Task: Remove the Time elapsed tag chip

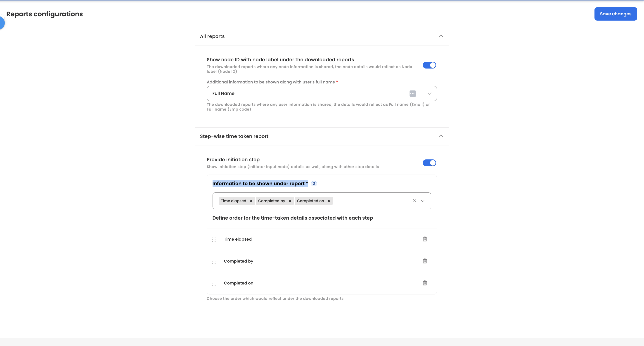Action: tap(251, 201)
